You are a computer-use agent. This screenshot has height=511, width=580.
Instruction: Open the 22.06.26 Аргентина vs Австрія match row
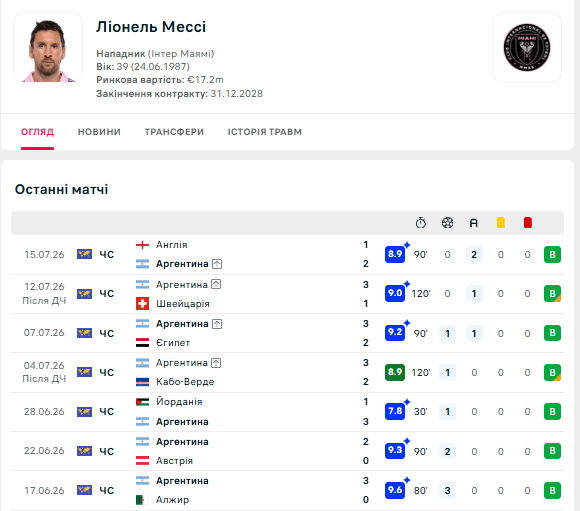pos(287,451)
